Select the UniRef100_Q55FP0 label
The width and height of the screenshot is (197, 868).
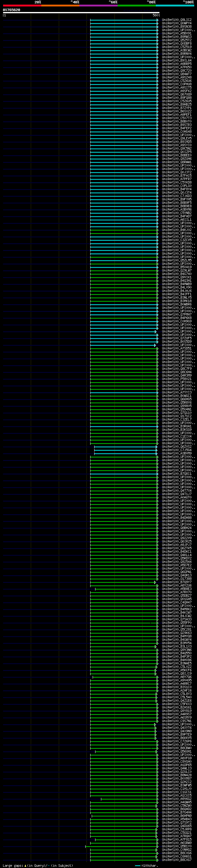177,623
